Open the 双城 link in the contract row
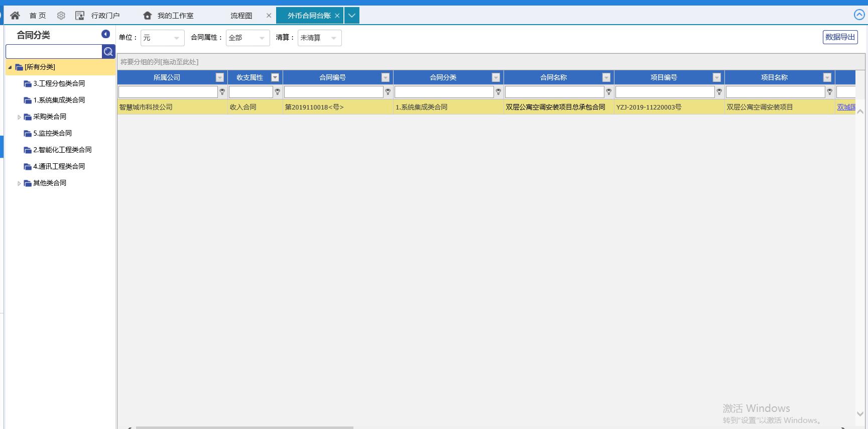The height and width of the screenshot is (429, 868). (x=846, y=107)
